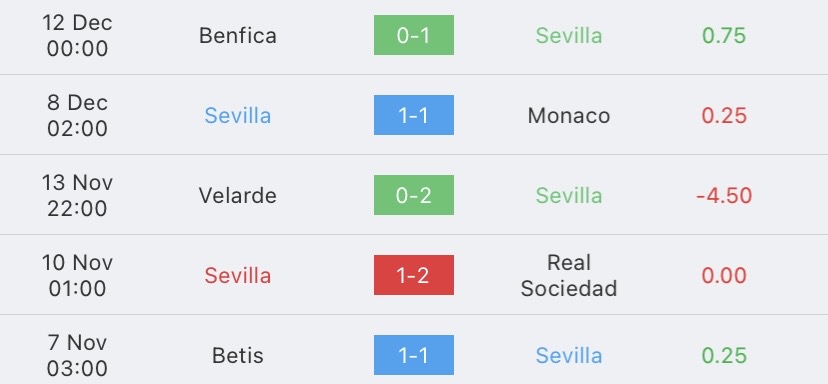The image size is (828, 384).
Task: Select the green 0-2 Velarde result badge
Action: pyautogui.click(x=413, y=195)
